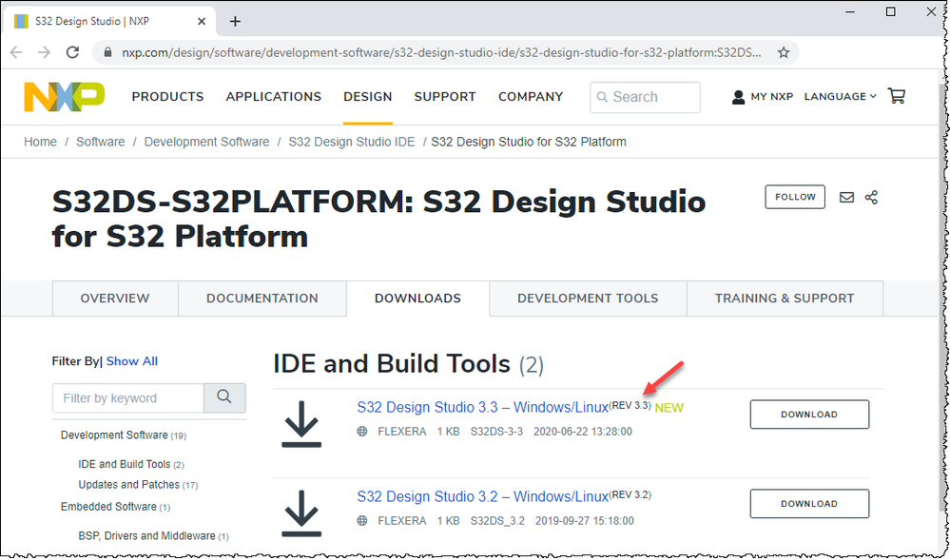Screen dimensions: 950x560
Task: Go to Software breadcrumb
Action: click(x=101, y=142)
